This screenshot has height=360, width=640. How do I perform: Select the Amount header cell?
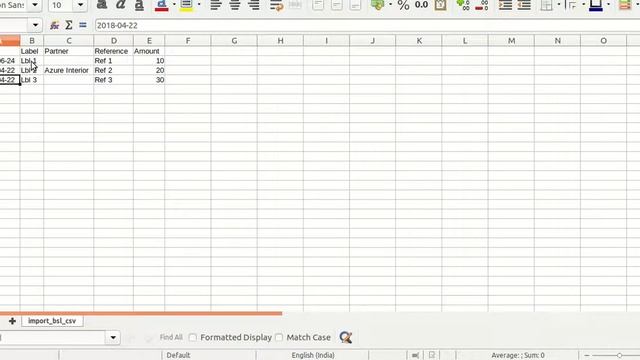(149, 51)
